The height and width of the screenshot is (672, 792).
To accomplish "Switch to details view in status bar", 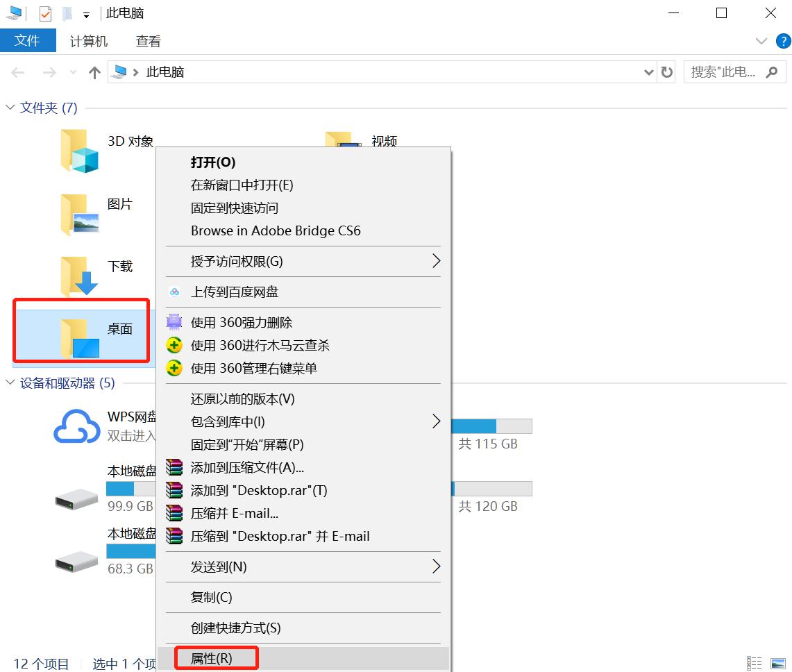I will point(755,663).
